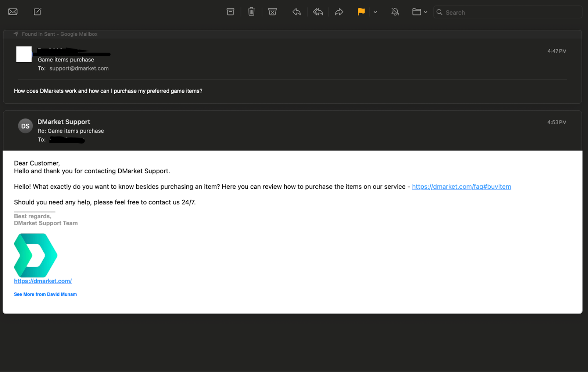Screen dimensions: 588x372
Task: Click the contact us 24/7 sentence
Action: [105, 202]
